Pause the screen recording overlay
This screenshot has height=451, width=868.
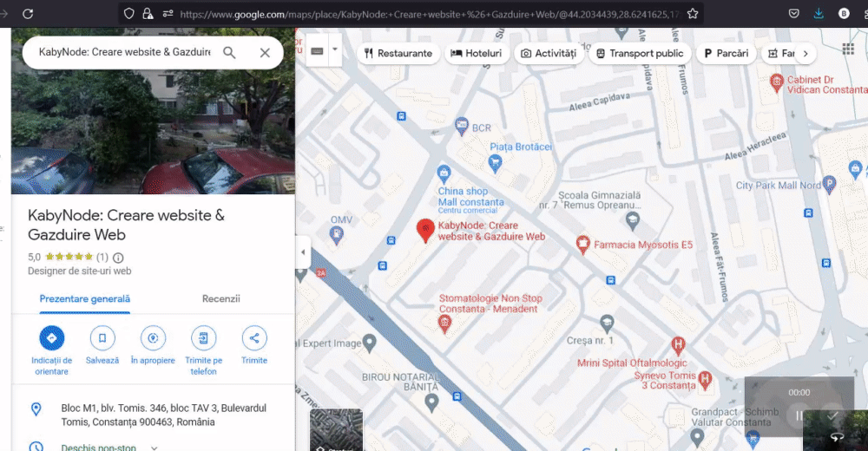(x=799, y=415)
